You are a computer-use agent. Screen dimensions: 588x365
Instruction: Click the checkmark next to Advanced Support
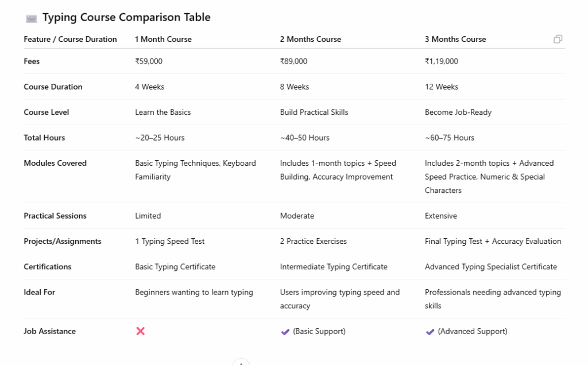pos(430,332)
